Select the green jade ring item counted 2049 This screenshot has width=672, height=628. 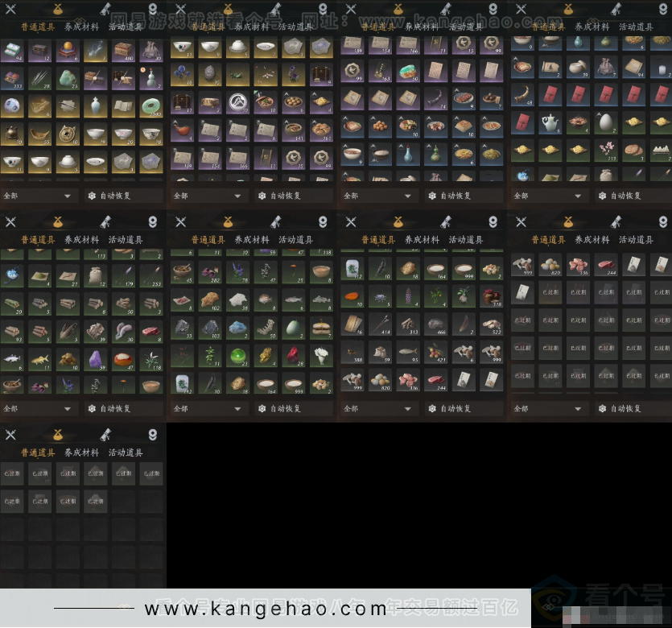pos(151,105)
